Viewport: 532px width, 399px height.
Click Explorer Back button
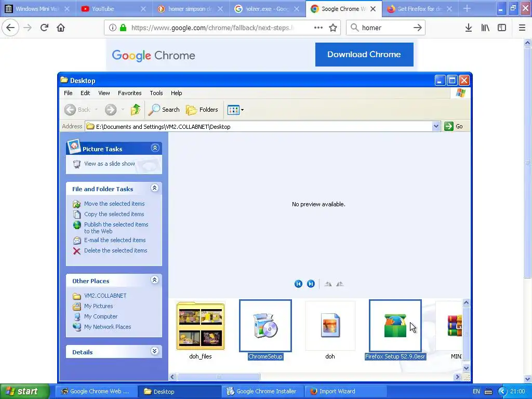[x=77, y=110]
